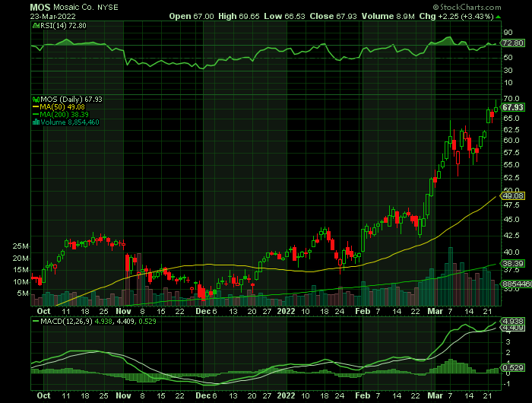Click the 90 level on RSI scale

[508, 33]
